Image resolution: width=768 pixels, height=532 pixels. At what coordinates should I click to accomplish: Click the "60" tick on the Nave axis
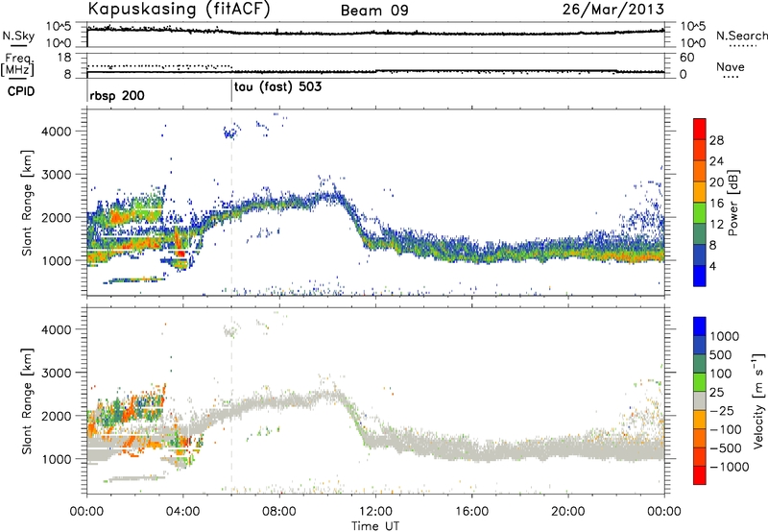pos(686,58)
